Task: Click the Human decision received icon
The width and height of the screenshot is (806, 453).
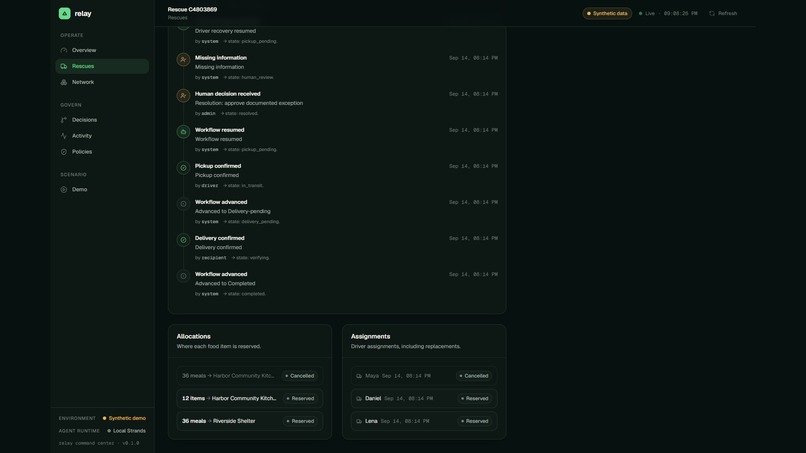Action: click(183, 96)
